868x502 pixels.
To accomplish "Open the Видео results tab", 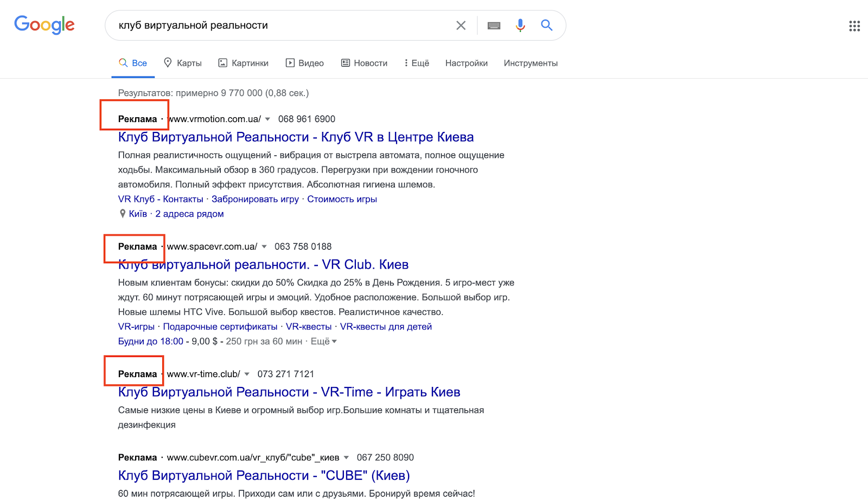I will 305,63.
